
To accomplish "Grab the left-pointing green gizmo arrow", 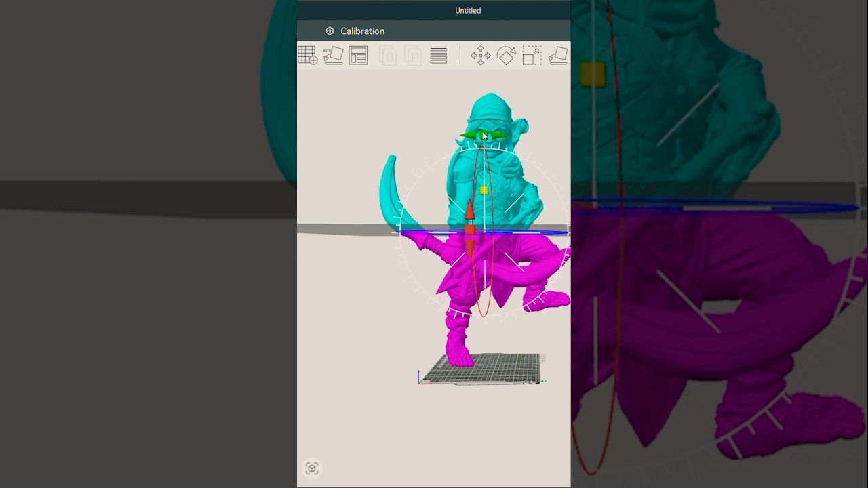I will [x=469, y=136].
